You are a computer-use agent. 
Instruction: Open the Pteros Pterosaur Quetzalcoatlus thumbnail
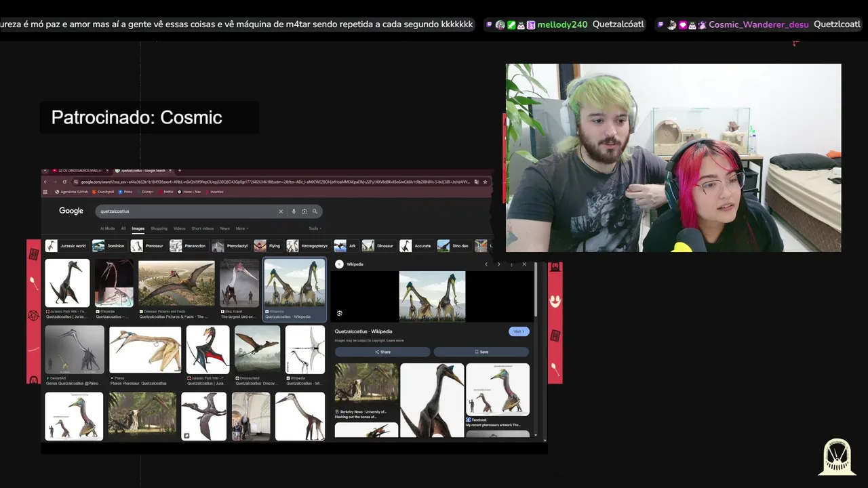pyautogui.click(x=145, y=350)
